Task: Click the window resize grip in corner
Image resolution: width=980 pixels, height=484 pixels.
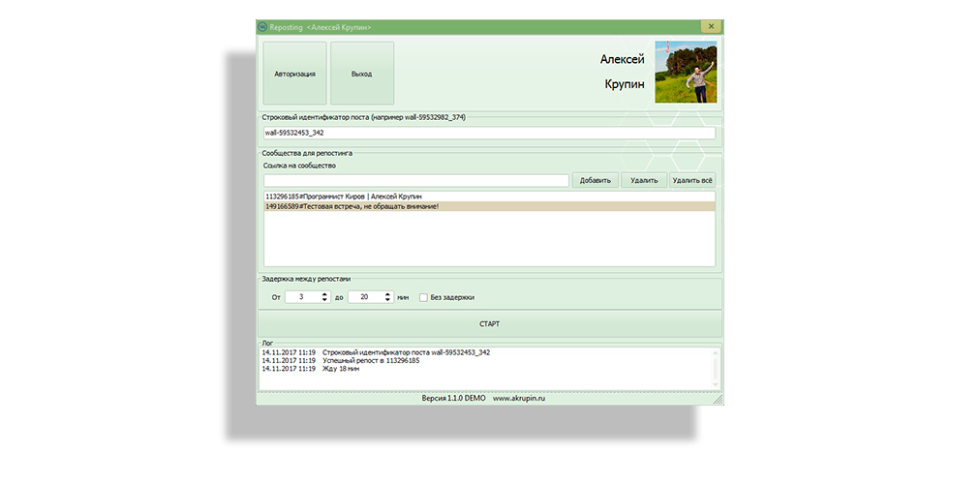Action: 718,398
